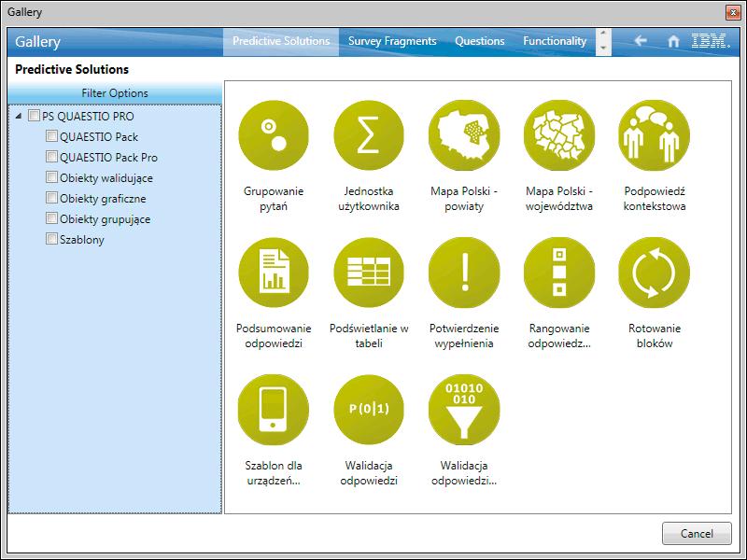Tick the PS QUAESTIO PRO checkbox
The height and width of the screenshot is (560, 747).
(x=34, y=116)
